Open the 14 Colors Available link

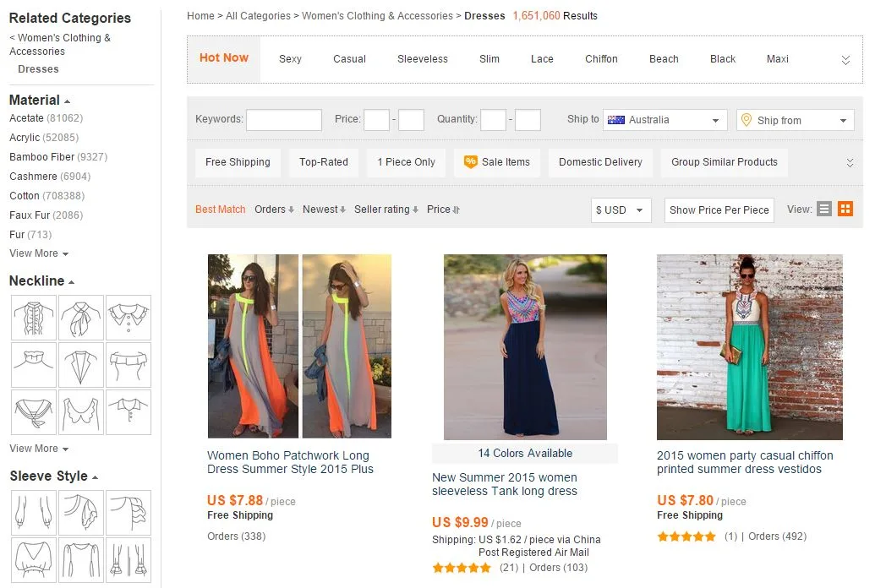click(x=525, y=454)
